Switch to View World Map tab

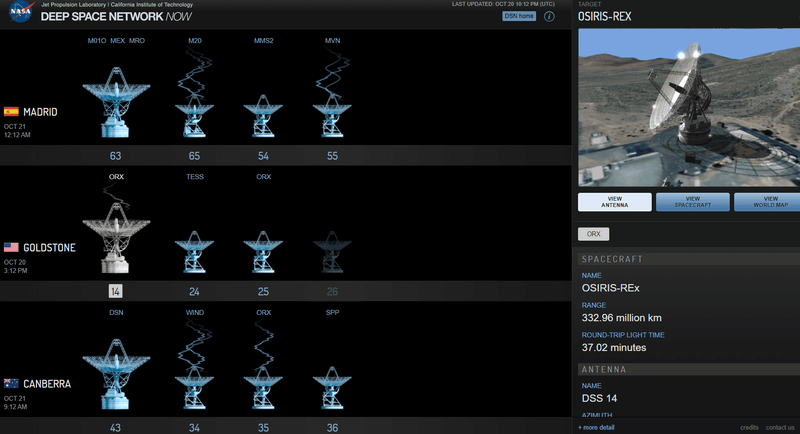[x=768, y=202]
